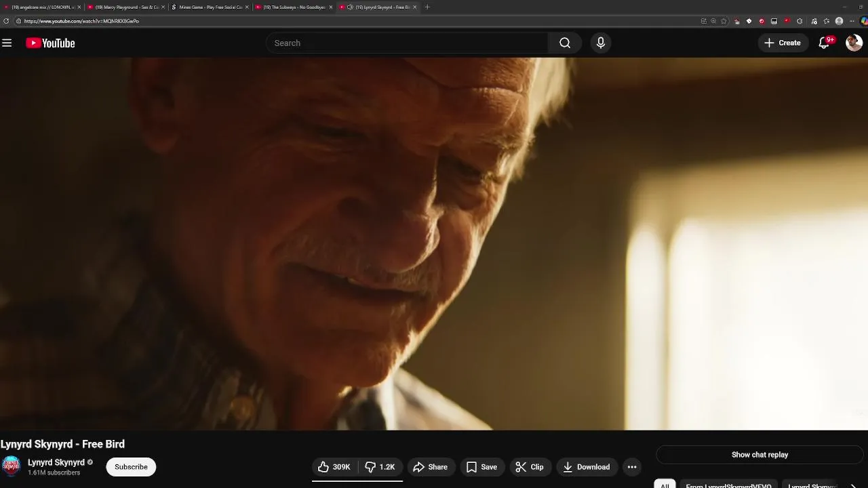Switch to the Mines Game browser tab
The image size is (868, 488).
coord(210,7)
